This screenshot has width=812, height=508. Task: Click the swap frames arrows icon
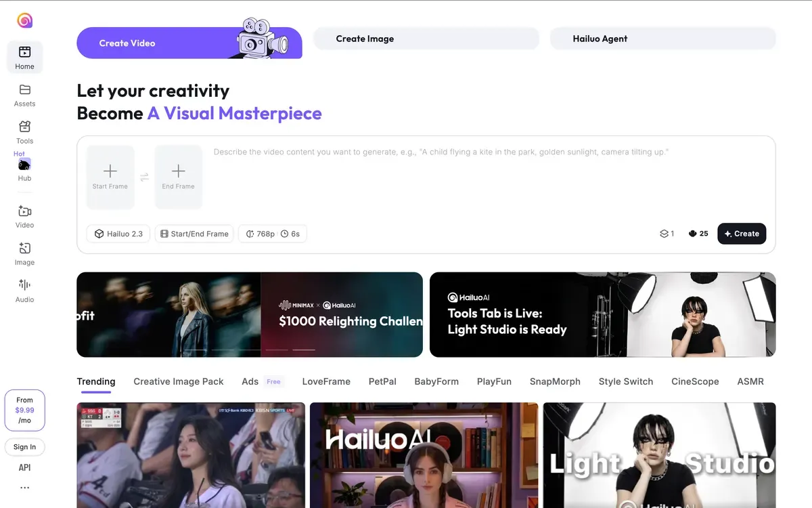(144, 177)
